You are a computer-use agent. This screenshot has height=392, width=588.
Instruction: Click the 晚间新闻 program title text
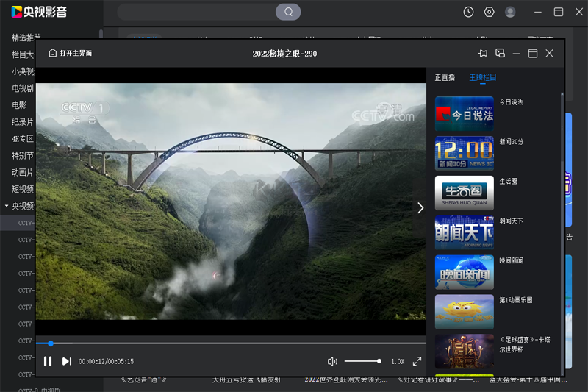(x=511, y=260)
